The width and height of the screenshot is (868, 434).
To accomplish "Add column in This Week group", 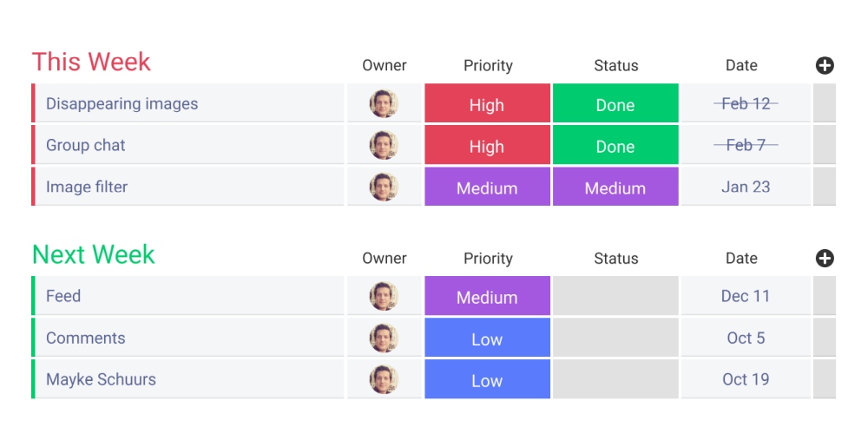I will coord(825,65).
